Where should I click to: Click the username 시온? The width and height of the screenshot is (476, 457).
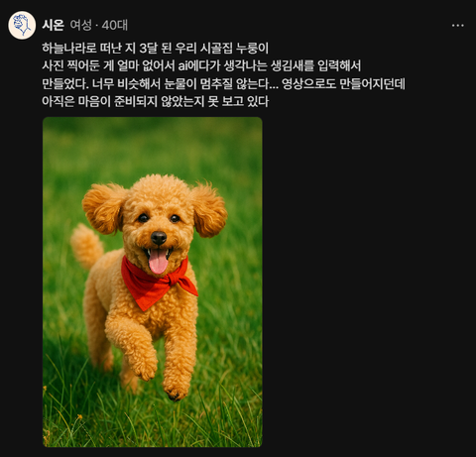coord(53,25)
